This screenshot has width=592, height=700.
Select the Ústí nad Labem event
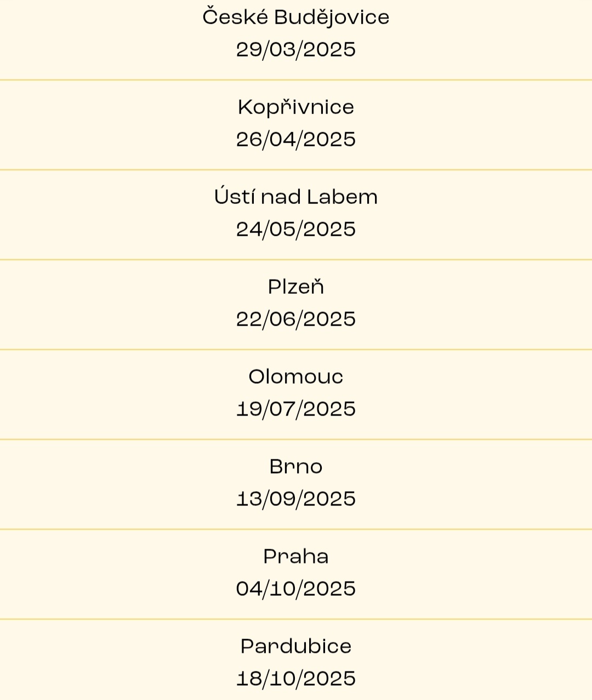[296, 215]
